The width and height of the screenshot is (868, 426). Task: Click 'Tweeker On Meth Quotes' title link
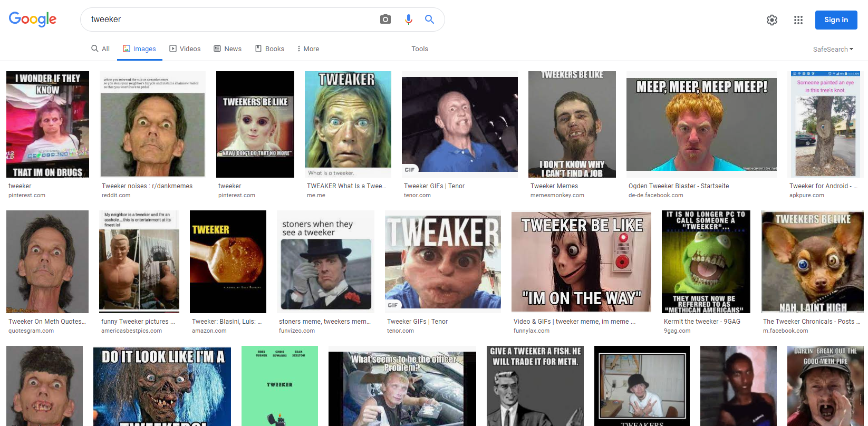(x=47, y=322)
